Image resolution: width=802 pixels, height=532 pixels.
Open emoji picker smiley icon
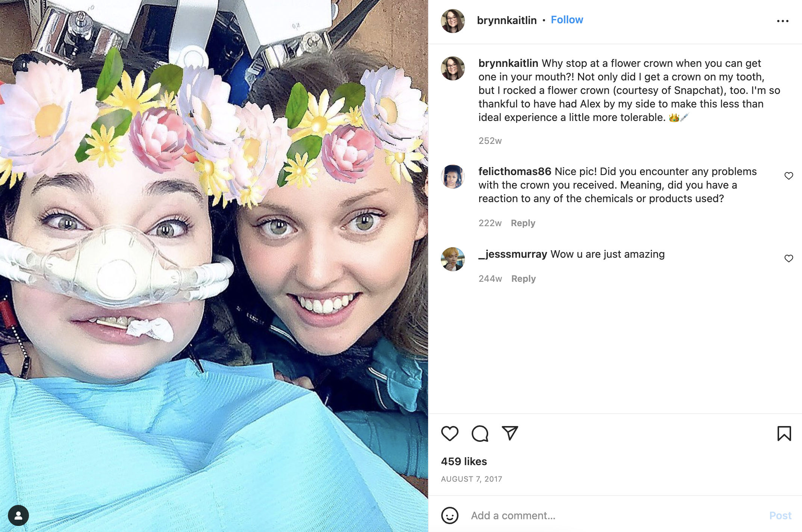(x=449, y=515)
